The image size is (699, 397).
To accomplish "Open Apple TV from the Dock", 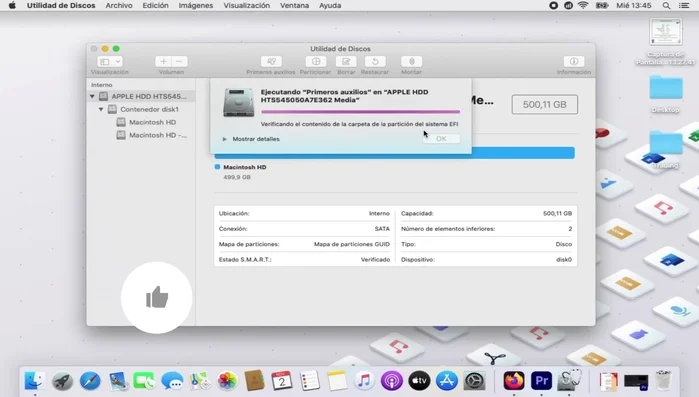I will click(419, 381).
